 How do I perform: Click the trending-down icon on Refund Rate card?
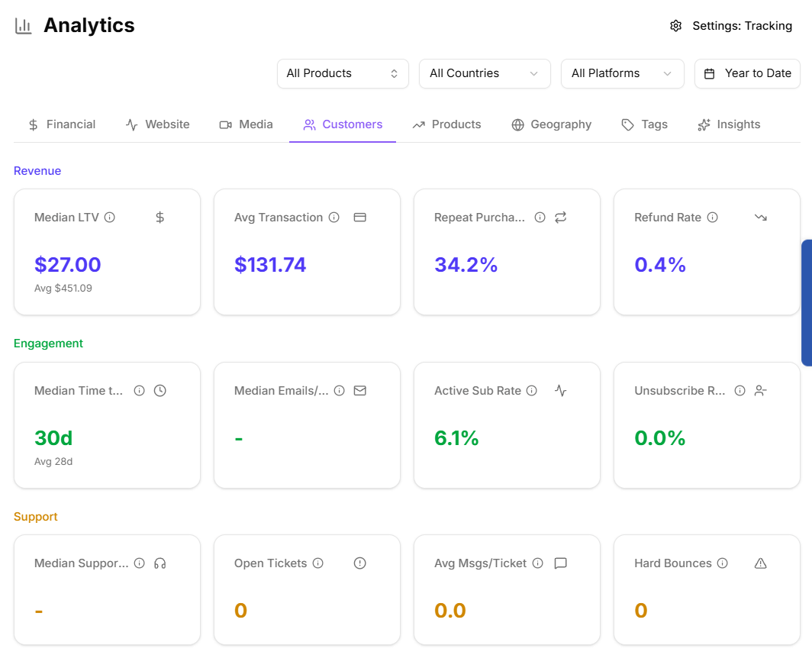coord(760,218)
